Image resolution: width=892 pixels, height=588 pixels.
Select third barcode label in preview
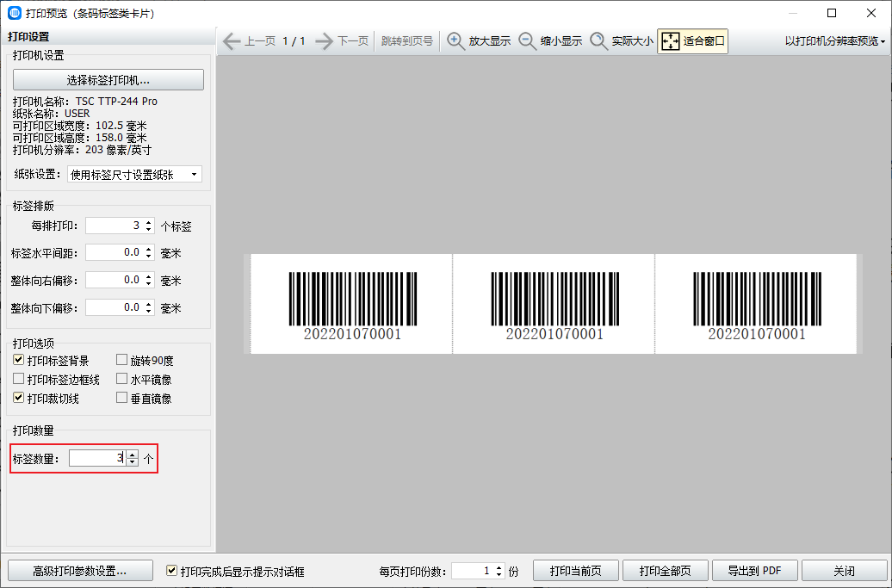click(x=756, y=304)
